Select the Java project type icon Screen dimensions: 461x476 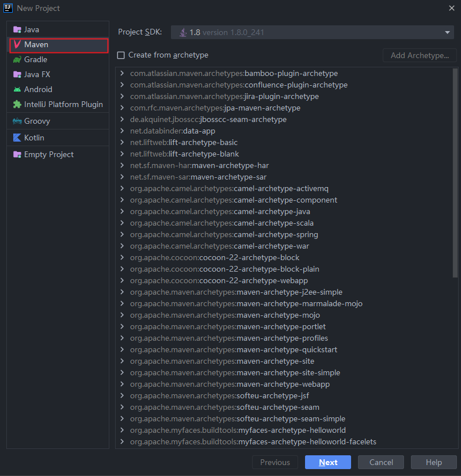(17, 29)
